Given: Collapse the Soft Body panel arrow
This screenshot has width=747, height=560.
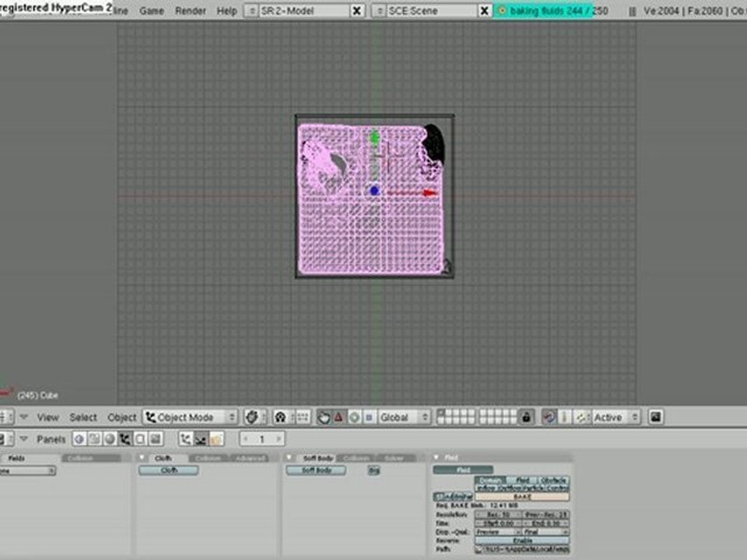Looking at the screenshot, I should (x=289, y=457).
